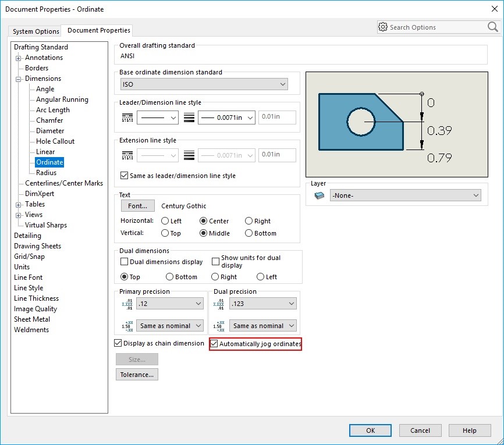Click the search magnifier icon
The width and height of the screenshot is (504, 445).
pos(492,27)
